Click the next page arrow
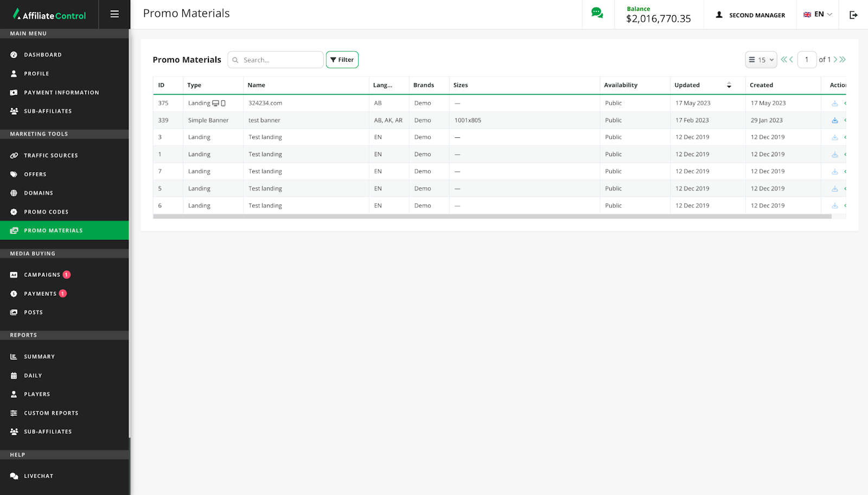 click(835, 60)
